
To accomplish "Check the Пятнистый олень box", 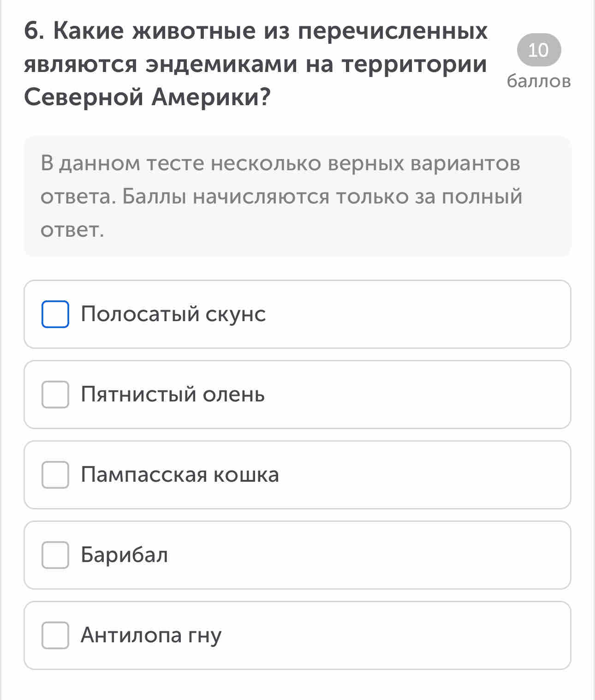I will (55, 395).
